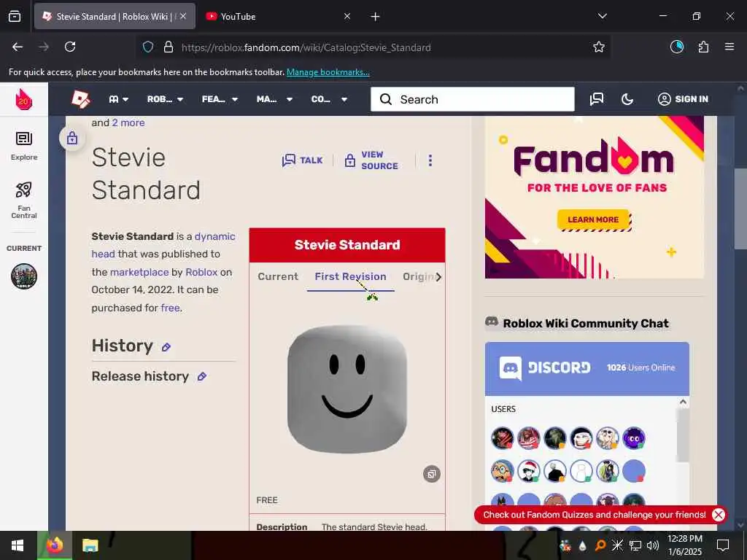Open the Fandom Quizzes banner message

(x=594, y=515)
